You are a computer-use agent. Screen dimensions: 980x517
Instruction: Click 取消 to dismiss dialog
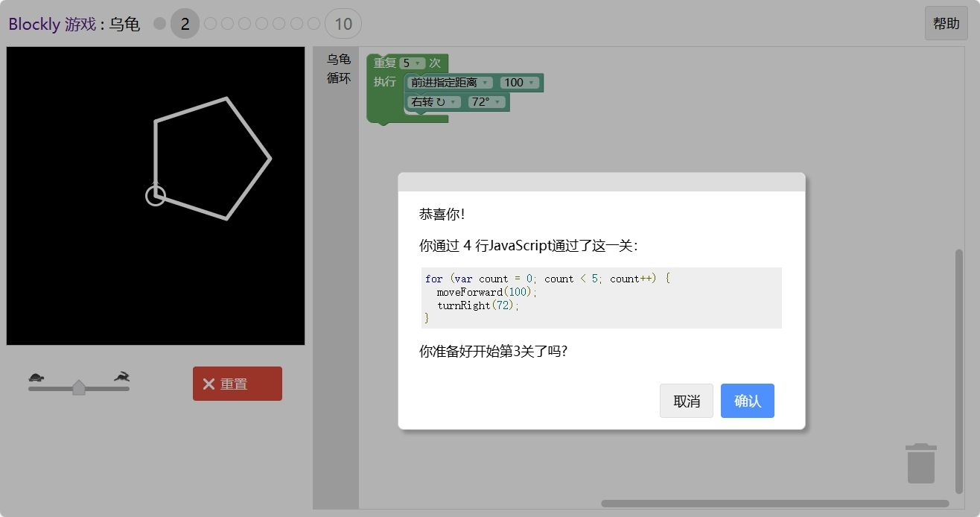coord(687,401)
